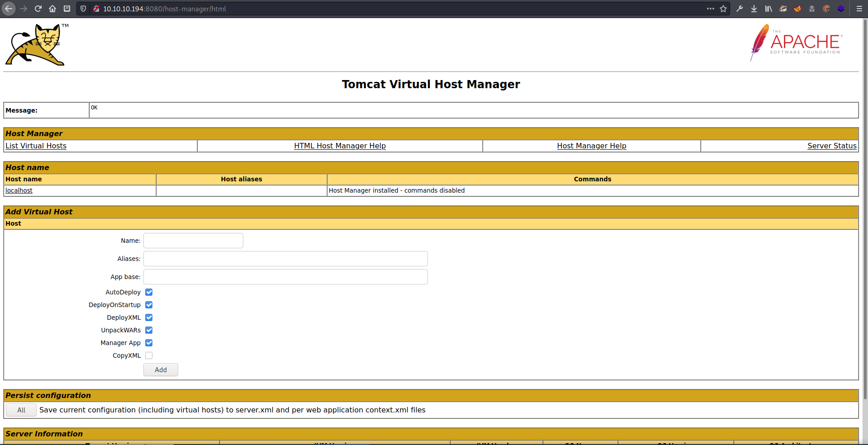Viewport: 868px width, 445px height.
Task: Focus the App base input field
Action: coord(285,277)
